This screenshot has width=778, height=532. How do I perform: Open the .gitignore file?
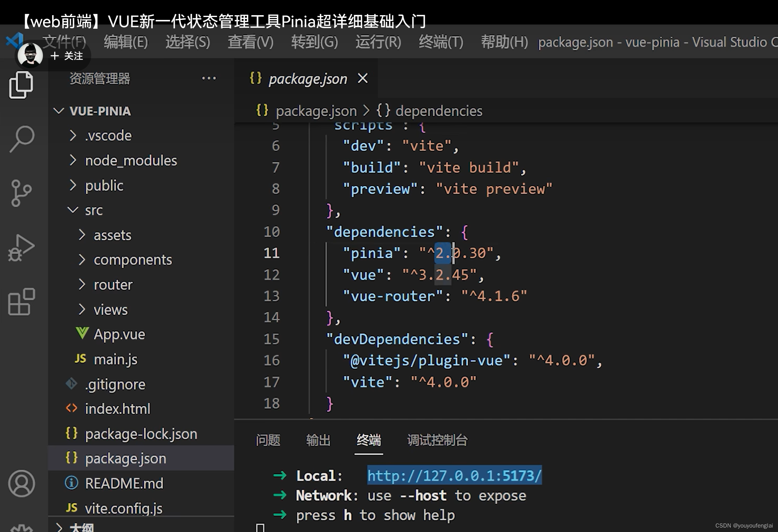pos(141,384)
